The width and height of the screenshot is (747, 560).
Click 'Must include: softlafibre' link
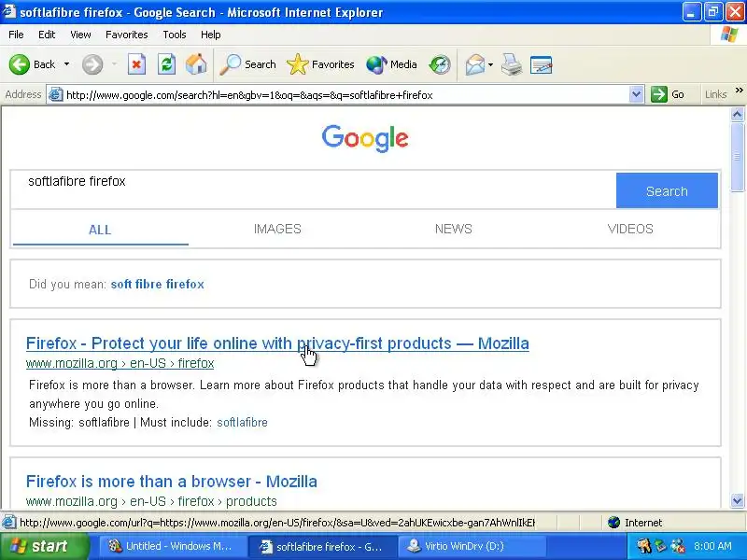pos(242,423)
